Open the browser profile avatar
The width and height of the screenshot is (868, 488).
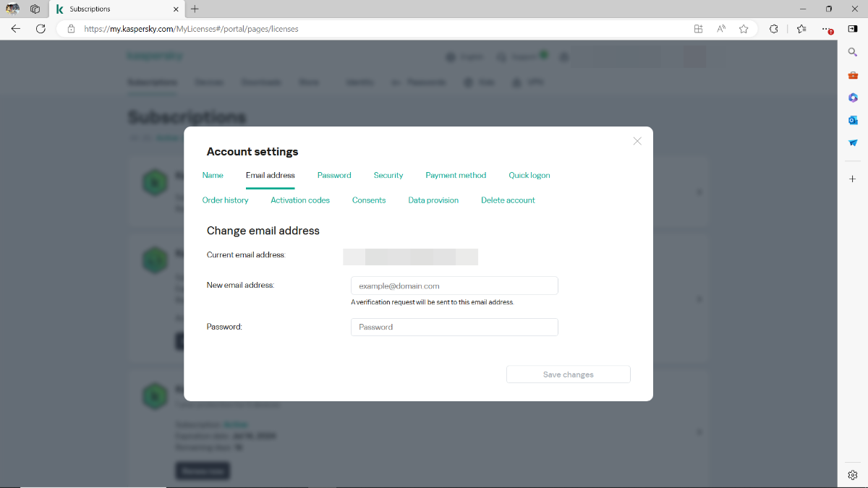click(x=13, y=9)
